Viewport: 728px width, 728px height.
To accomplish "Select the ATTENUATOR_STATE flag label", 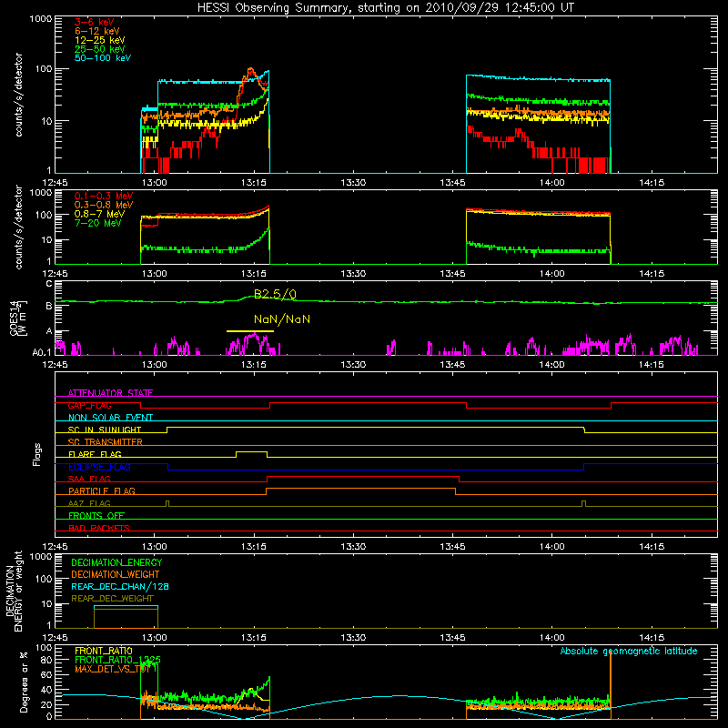I will tap(110, 393).
